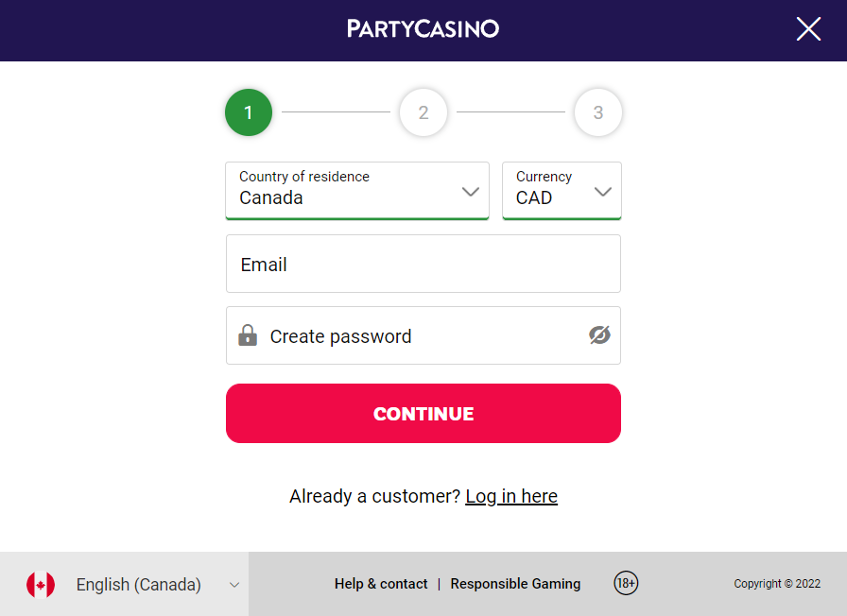847x616 pixels.
Task: Click the PartyCasino logo
Action: 423,28
